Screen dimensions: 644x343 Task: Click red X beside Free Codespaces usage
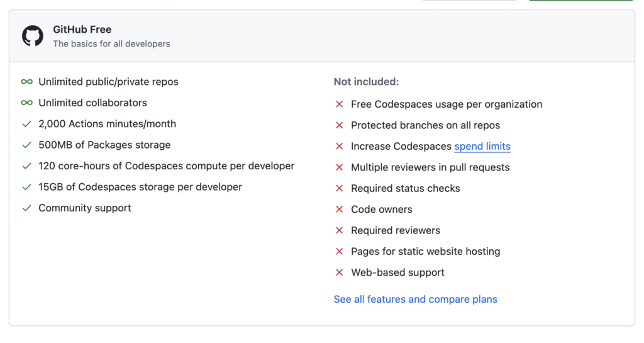[340, 104]
